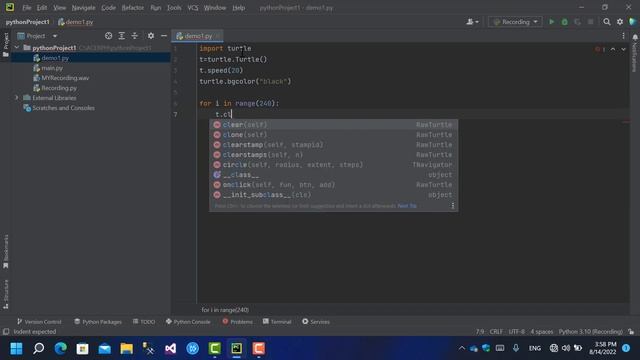Select Recording.py in Project tree
Viewport: 640px width, 360px height.
(59, 88)
